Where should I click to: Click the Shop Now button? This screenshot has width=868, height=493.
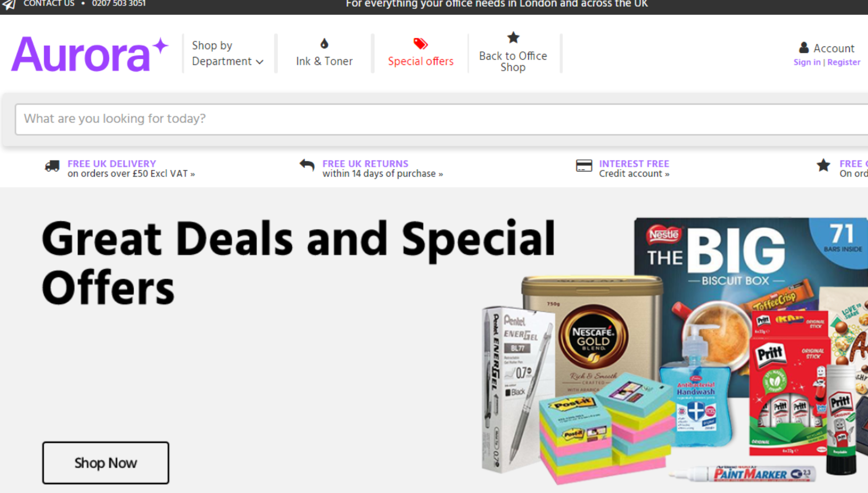point(106,463)
